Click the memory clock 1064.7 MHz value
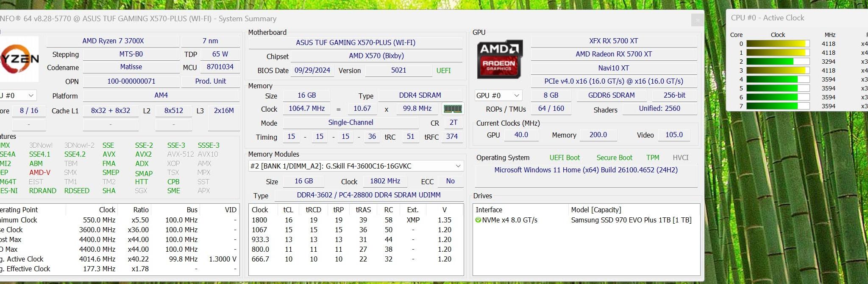 click(306, 109)
